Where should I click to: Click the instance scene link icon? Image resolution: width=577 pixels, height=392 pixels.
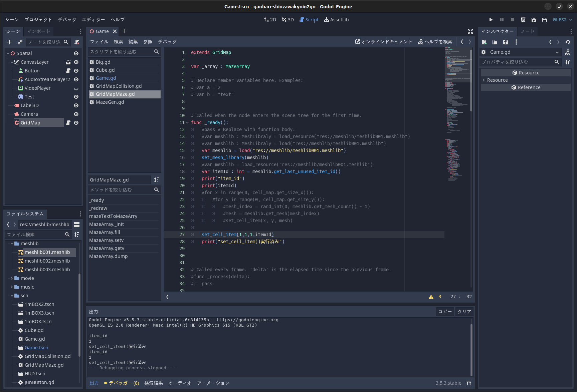click(20, 42)
